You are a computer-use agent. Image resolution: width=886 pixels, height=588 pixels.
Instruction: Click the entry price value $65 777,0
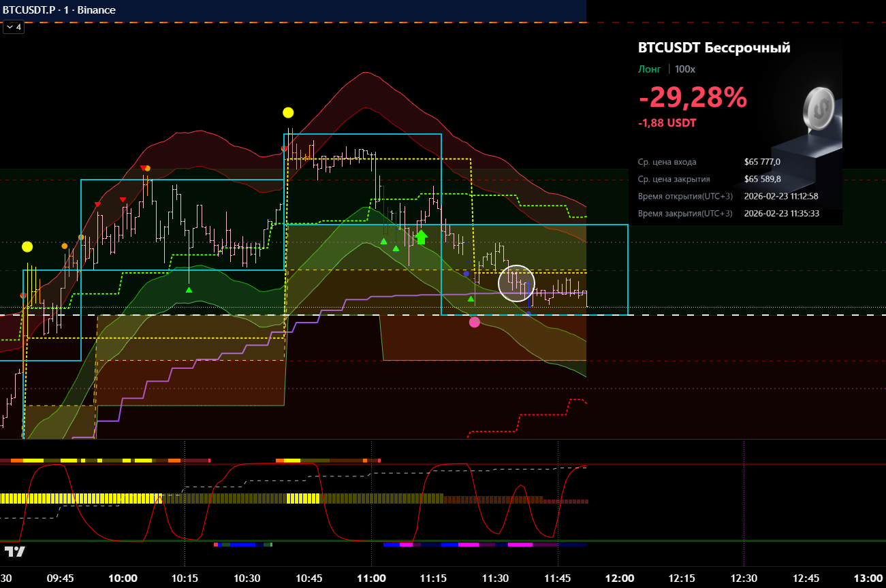tap(762, 162)
